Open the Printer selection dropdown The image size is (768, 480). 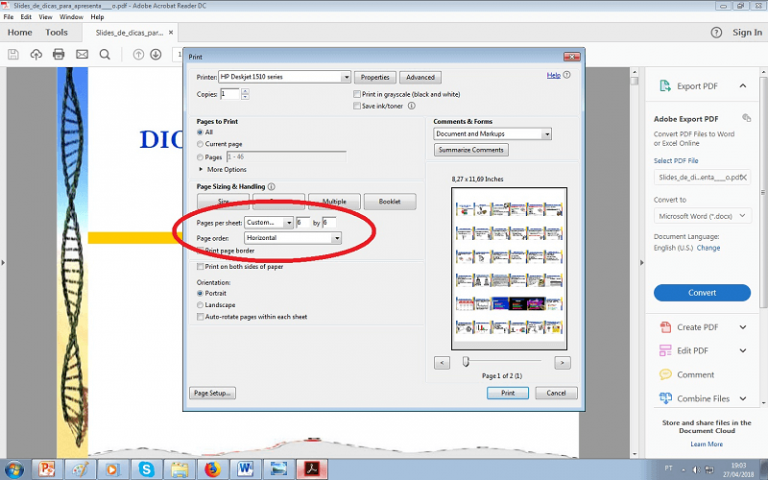285,77
